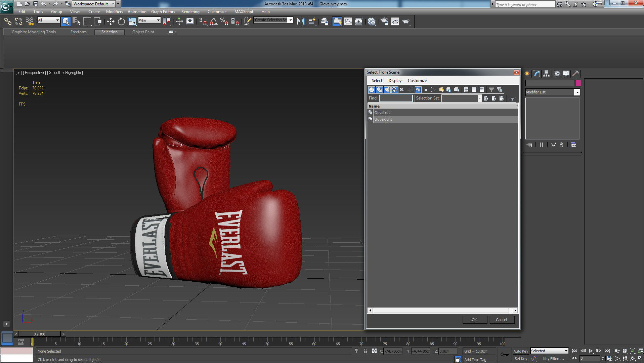
Task: Click the Mirror tool icon
Action: [x=301, y=22]
